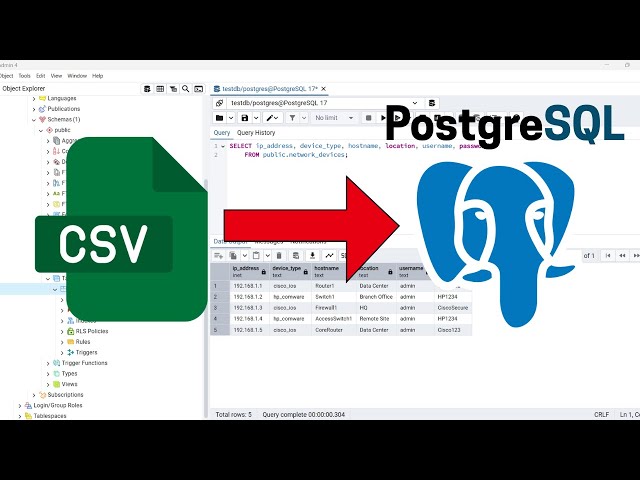Open the dropdown arrow next to Filter
The image size is (640, 480).
(304, 118)
